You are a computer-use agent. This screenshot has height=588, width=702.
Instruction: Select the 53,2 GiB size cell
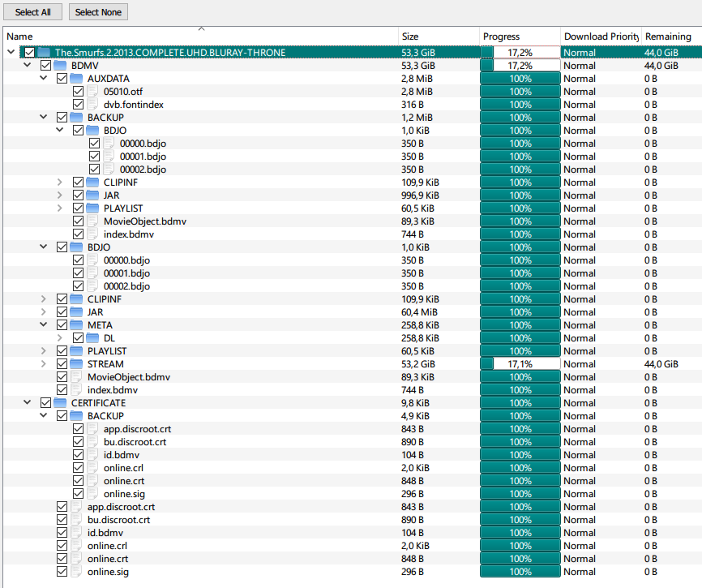[x=418, y=364]
